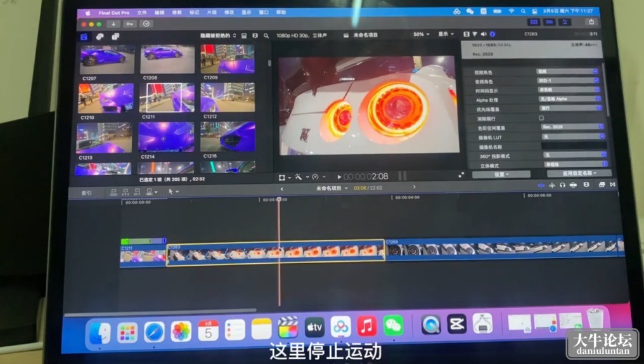644x364 pixels.
Task: Open the Select tool arrow menu
Action: (173, 192)
